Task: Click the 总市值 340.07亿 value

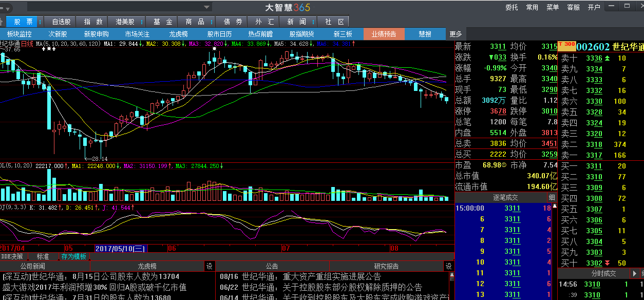Action: (x=542, y=176)
